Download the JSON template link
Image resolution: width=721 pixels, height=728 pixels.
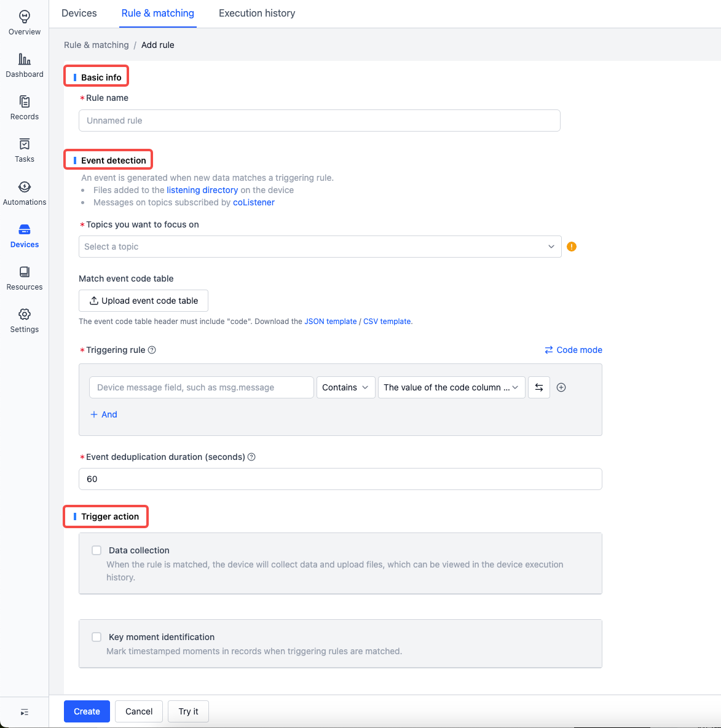click(x=331, y=322)
